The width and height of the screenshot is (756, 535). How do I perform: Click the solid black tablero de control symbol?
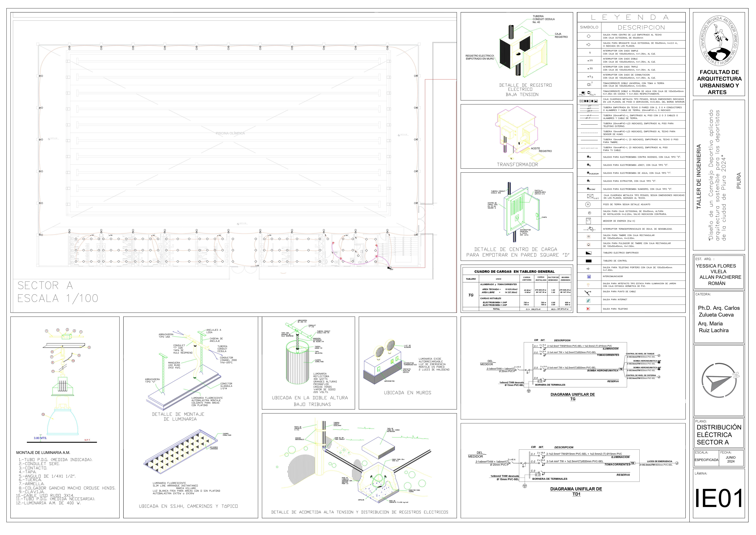[x=589, y=261]
